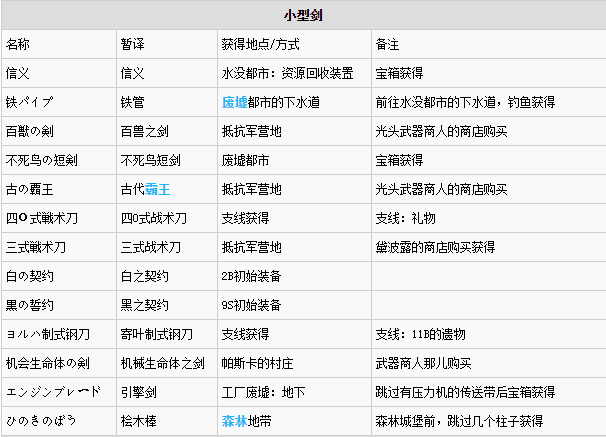Click 宝箱获得 note in the 信义 row
The image size is (606, 437).
[x=399, y=73]
